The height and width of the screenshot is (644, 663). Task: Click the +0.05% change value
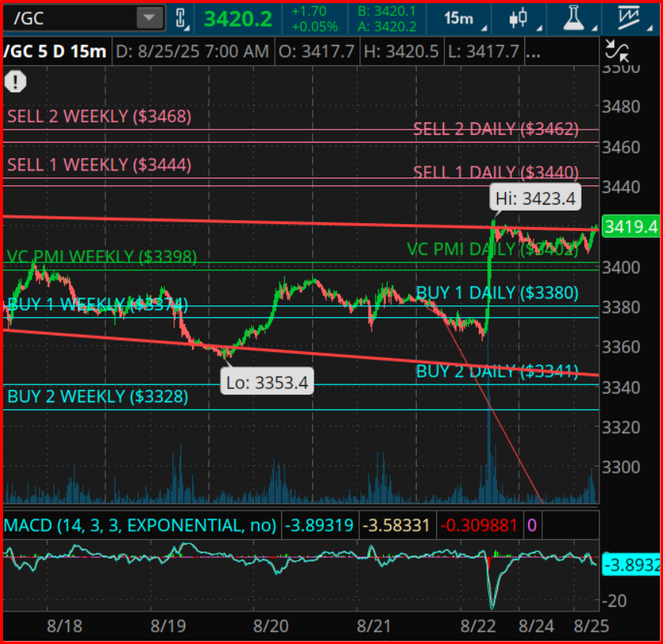314,26
